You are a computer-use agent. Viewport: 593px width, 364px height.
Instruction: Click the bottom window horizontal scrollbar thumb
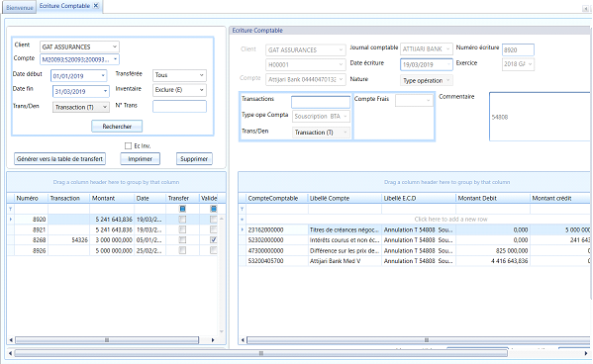[261, 353]
